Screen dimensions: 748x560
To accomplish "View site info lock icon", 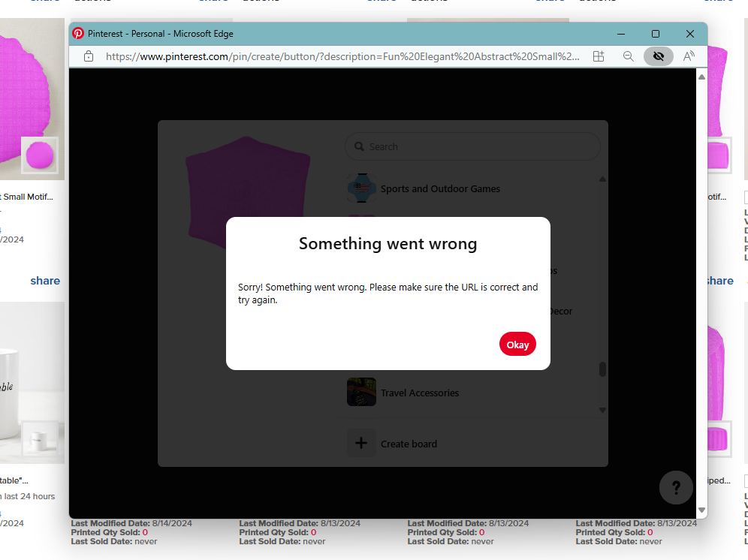I will pyautogui.click(x=89, y=56).
